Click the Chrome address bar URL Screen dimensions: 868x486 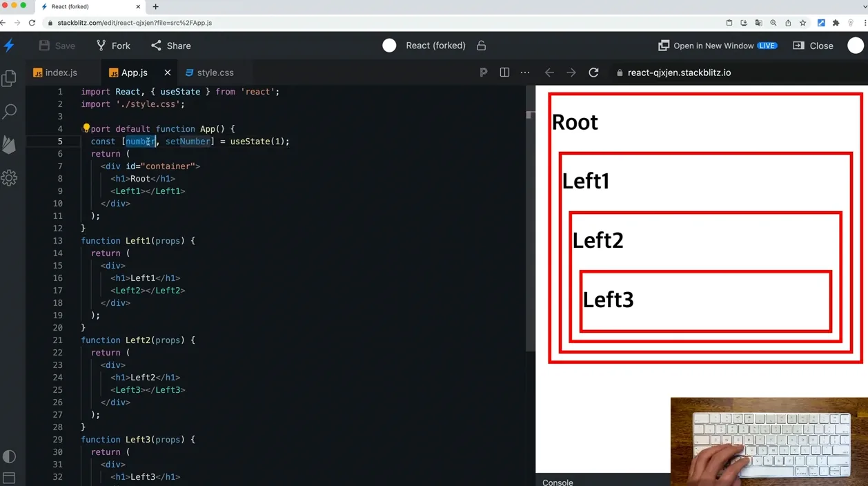click(x=135, y=23)
